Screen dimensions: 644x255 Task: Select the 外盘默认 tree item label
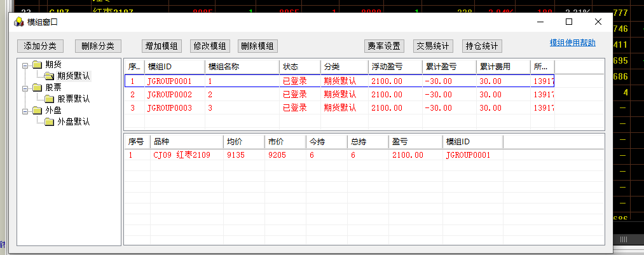(x=74, y=122)
